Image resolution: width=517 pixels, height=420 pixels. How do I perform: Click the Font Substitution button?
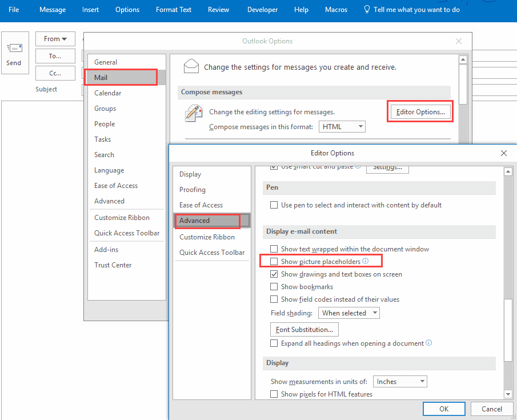pyautogui.click(x=304, y=330)
